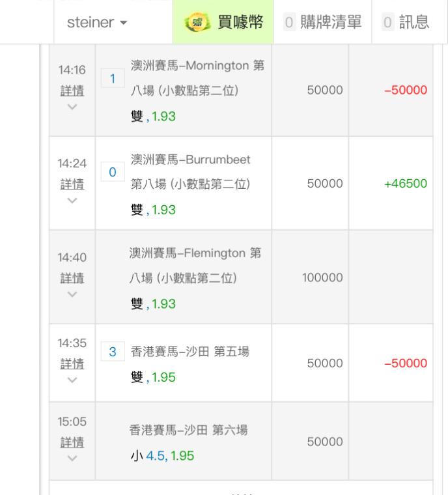Viewport: 448px width, 495px height.
Task: Open 詳情 for the 14:35 沙田 bet
Action: click(72, 363)
